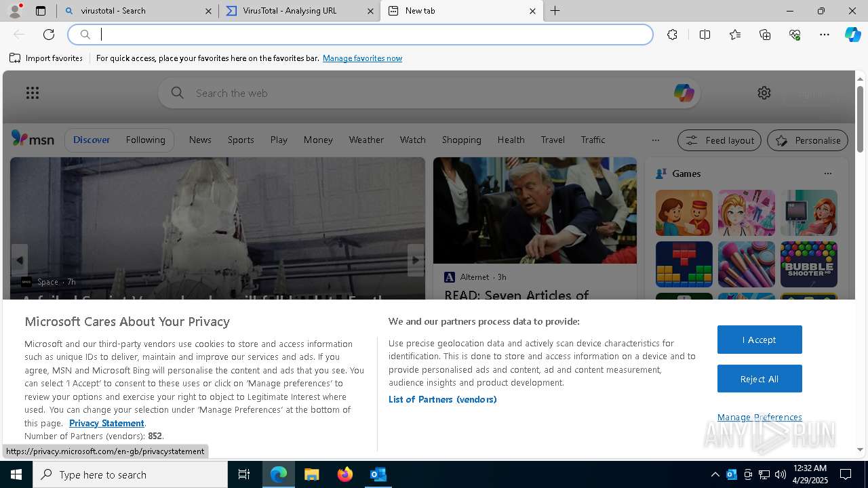The image size is (868, 488).
Task: Open the Weather category
Action: [x=366, y=140]
